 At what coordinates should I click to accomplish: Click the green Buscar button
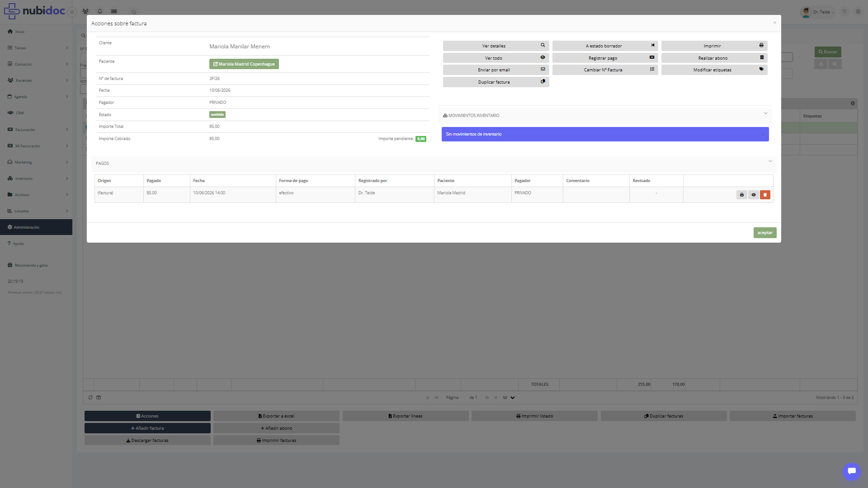[828, 52]
